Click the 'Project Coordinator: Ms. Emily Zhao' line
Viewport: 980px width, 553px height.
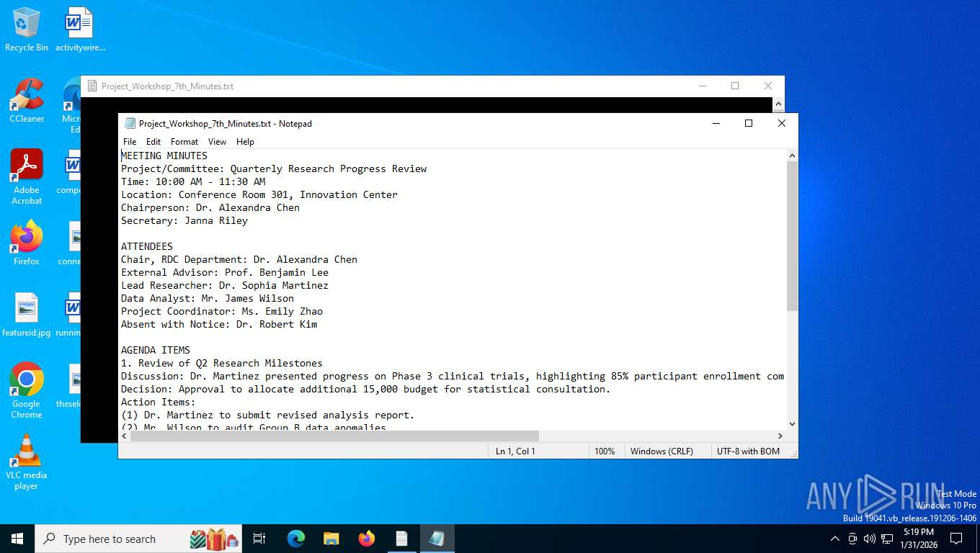[222, 311]
